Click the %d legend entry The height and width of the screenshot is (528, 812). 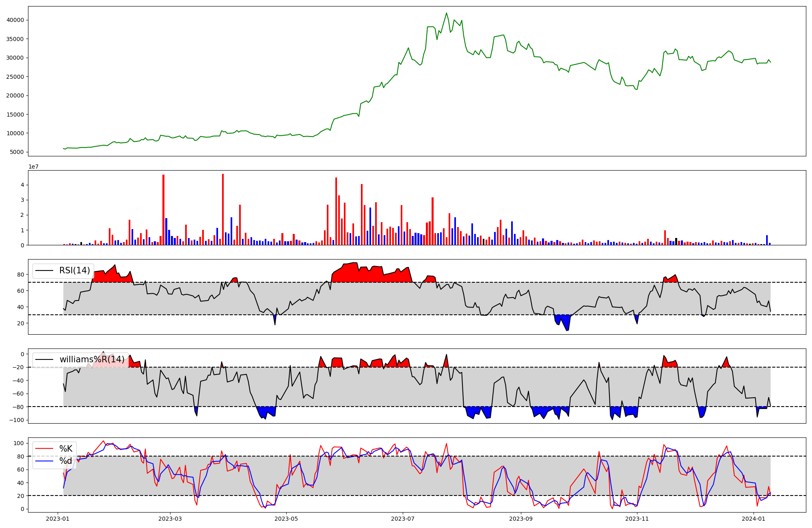click(66, 461)
